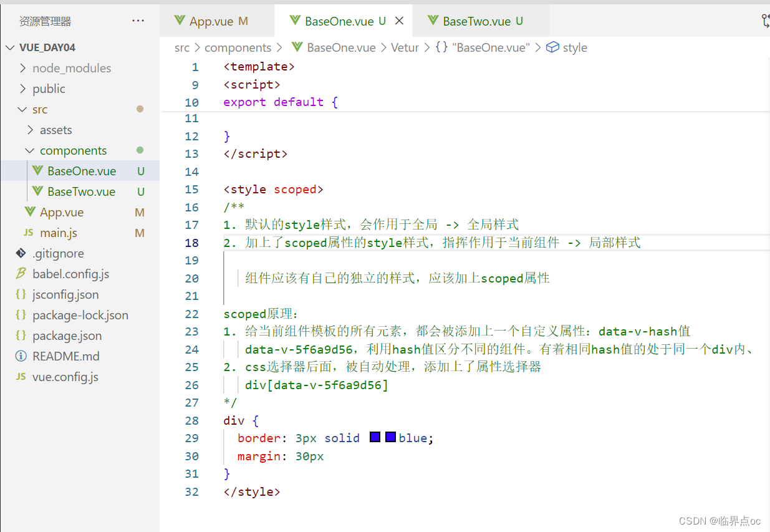Click the braces icon beside package-lock.json

click(x=21, y=315)
